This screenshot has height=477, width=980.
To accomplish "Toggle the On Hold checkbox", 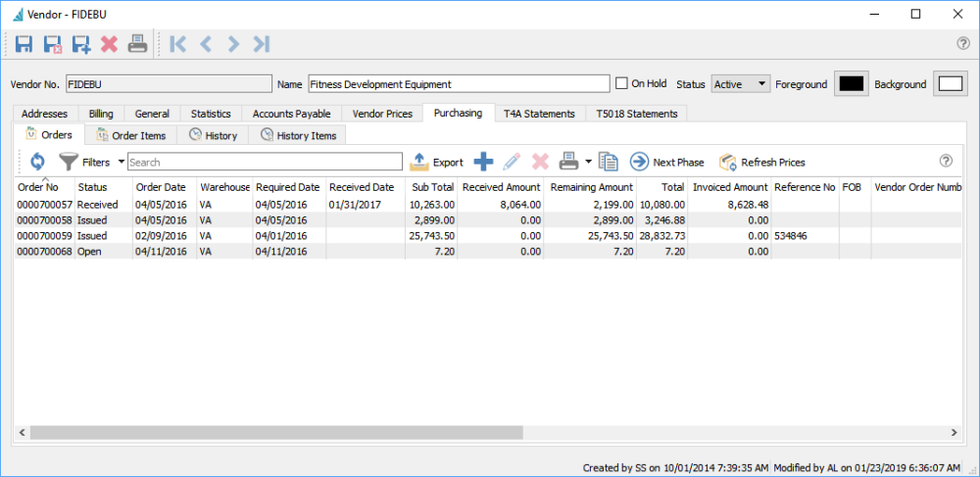I will (x=621, y=83).
